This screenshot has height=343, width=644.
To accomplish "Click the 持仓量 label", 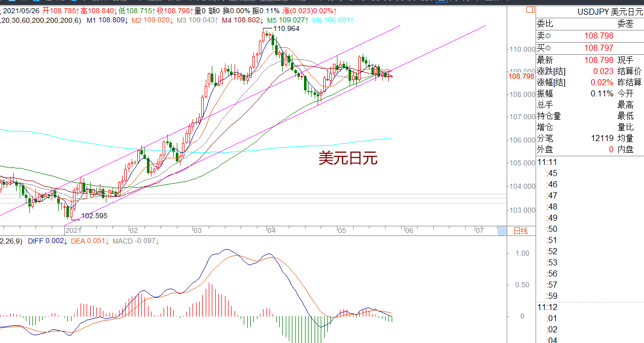I will coord(549,116).
